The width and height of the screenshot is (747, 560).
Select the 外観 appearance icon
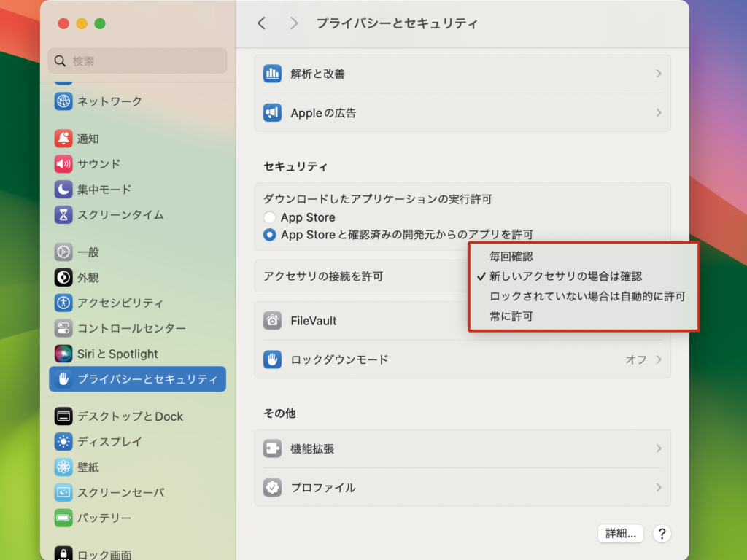[63, 277]
